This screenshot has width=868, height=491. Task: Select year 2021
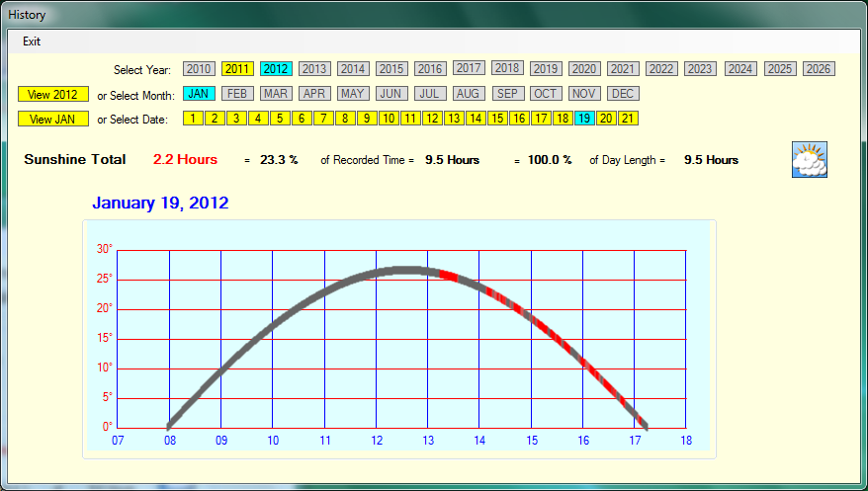point(623,68)
